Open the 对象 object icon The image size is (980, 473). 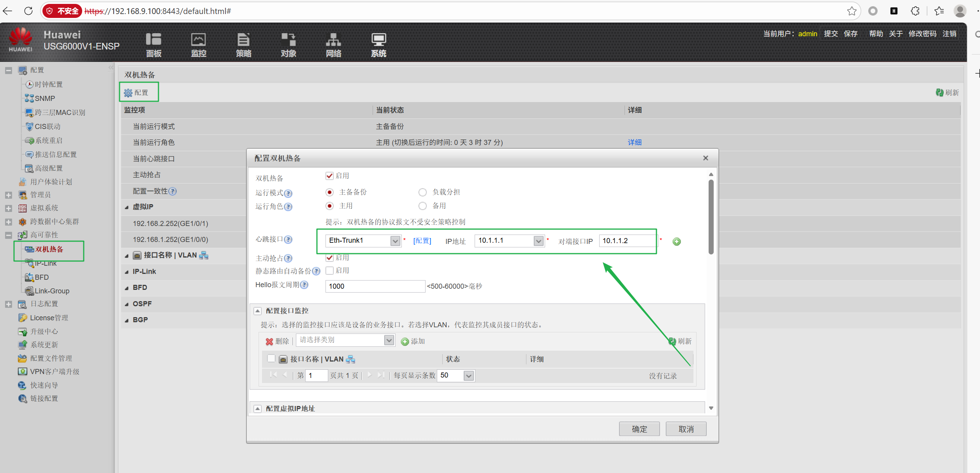(289, 40)
